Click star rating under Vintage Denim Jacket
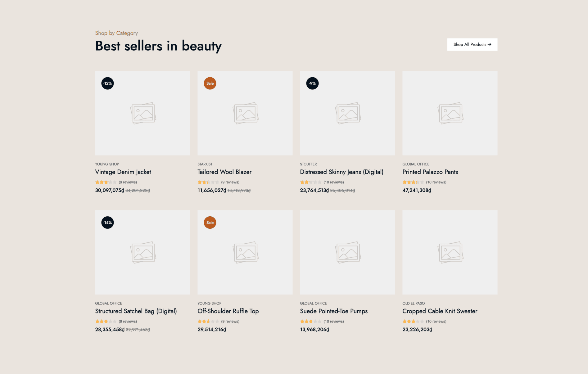The height and width of the screenshot is (374, 588). point(106,182)
